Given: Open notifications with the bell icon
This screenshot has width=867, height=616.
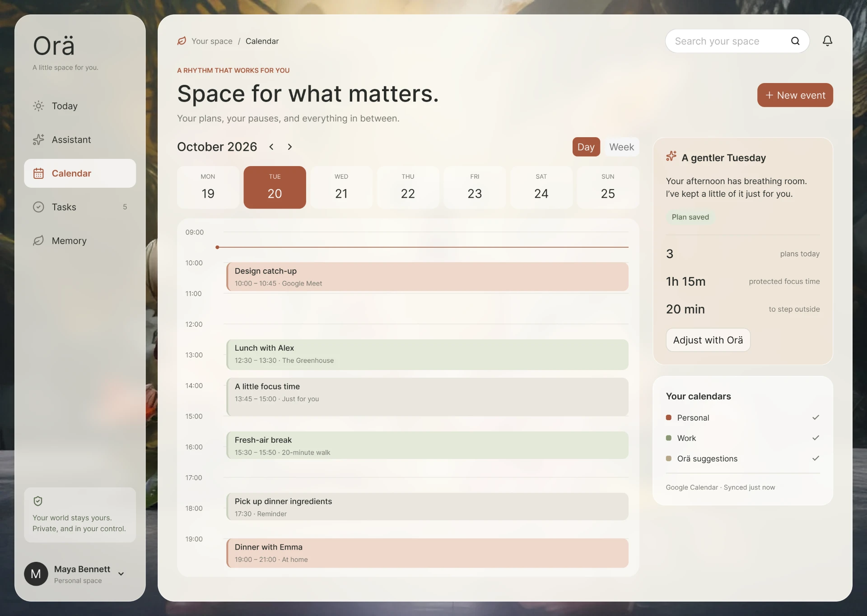Looking at the screenshot, I should [x=827, y=41].
